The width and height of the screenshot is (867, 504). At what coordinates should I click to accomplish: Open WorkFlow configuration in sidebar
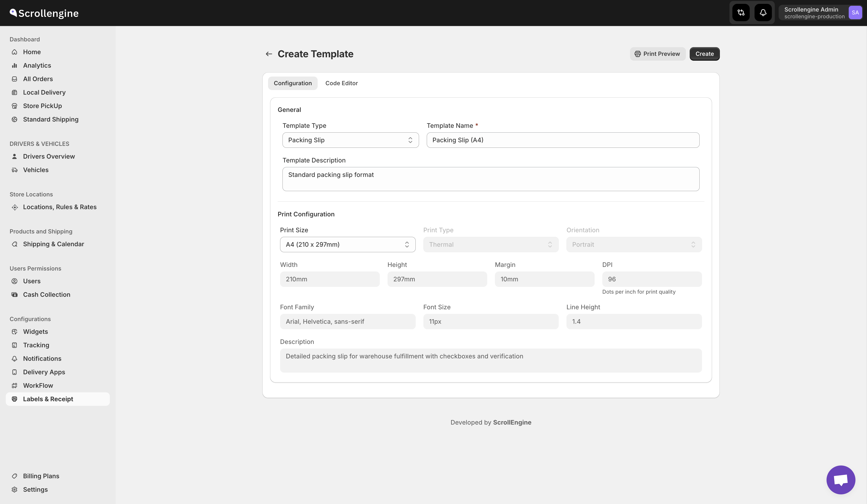pos(38,385)
